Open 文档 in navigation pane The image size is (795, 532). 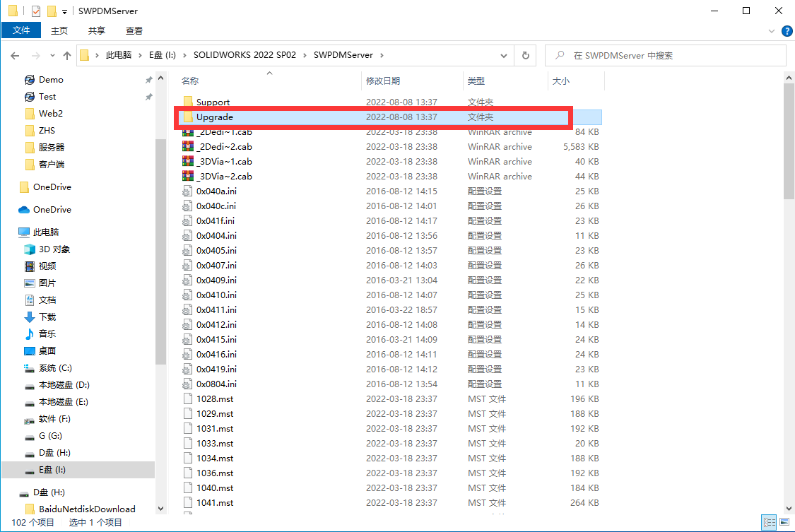tap(47, 300)
